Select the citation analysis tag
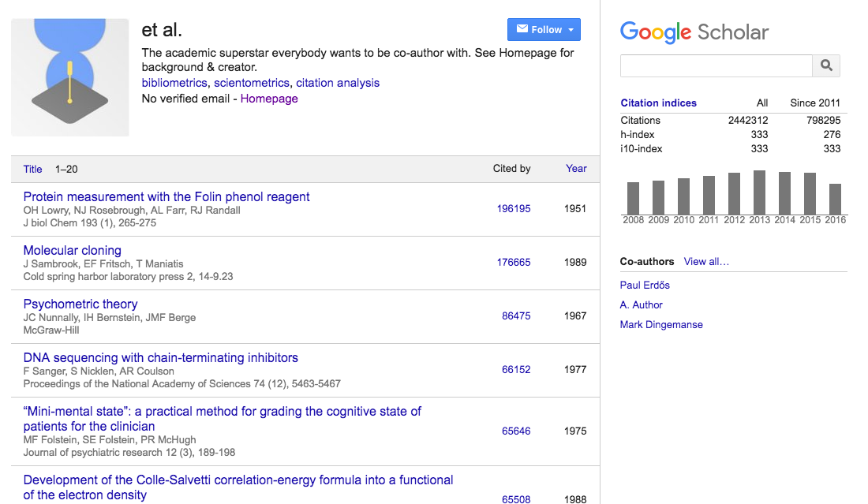 (338, 83)
